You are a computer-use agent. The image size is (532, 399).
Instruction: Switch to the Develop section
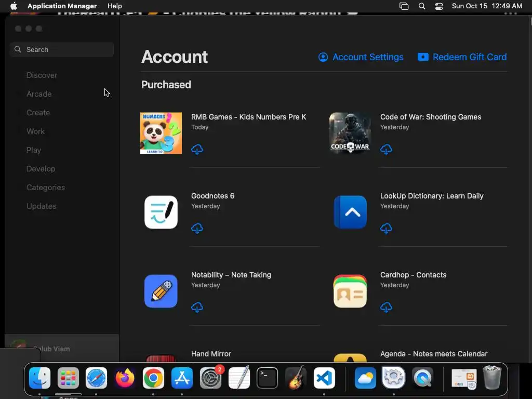tap(41, 169)
